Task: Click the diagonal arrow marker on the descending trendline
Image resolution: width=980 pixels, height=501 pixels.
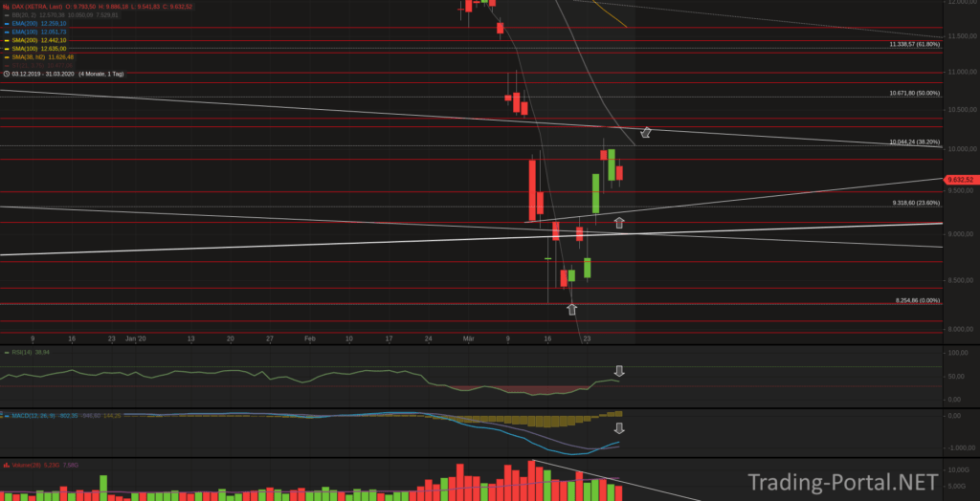Action: click(646, 132)
